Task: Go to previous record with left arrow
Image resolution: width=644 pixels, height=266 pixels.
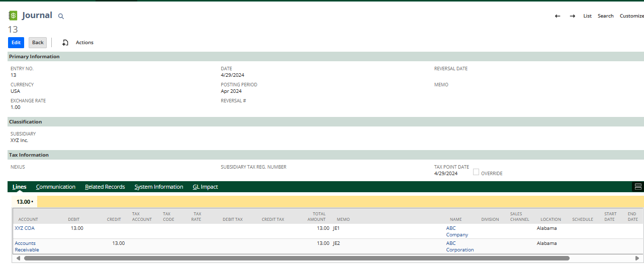Action: point(558,16)
